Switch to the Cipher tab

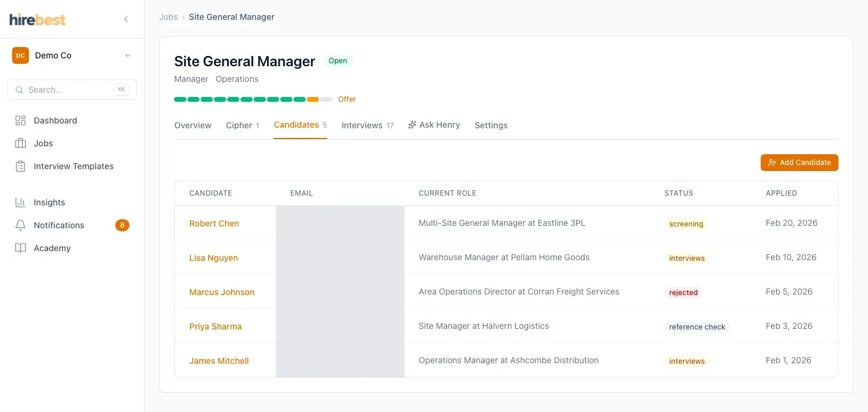click(242, 125)
